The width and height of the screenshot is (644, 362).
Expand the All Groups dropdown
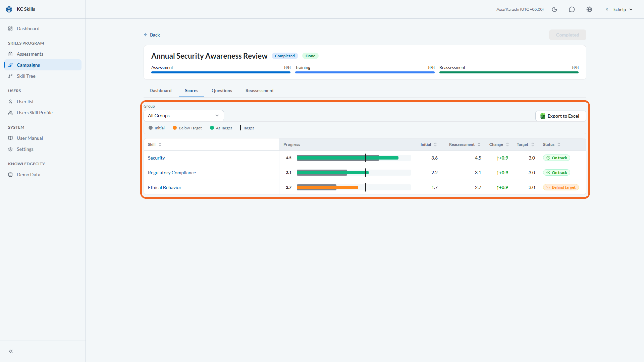click(x=183, y=116)
